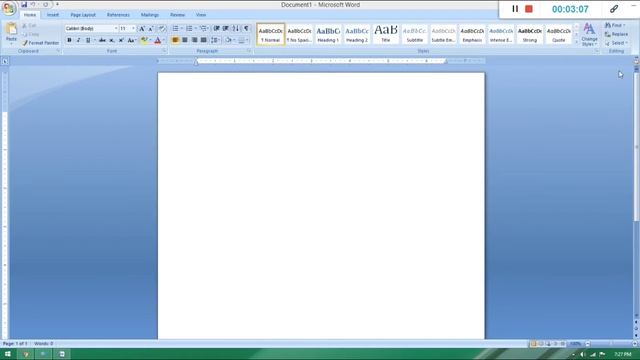Apply the Normal style
This screenshot has height=360, width=640.
271,34
